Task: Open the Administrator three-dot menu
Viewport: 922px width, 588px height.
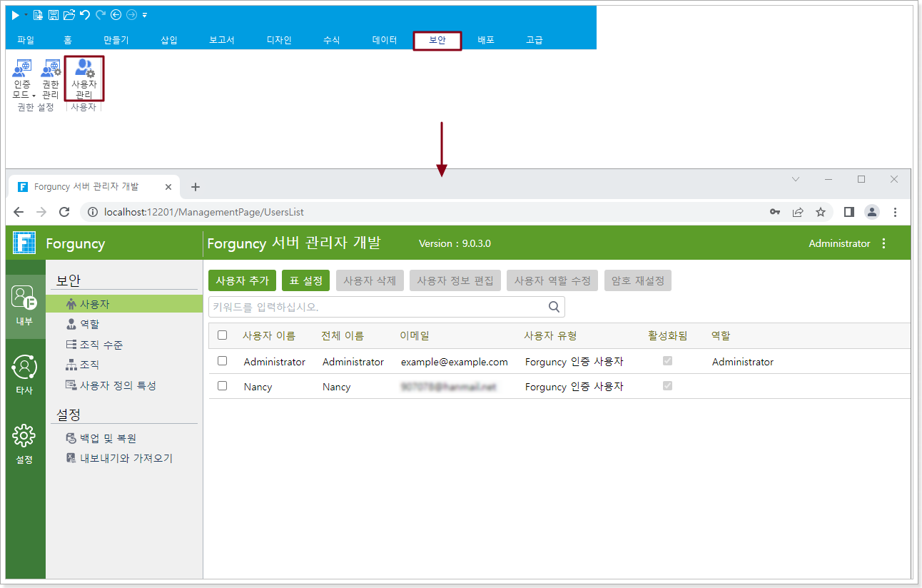Action: point(884,243)
